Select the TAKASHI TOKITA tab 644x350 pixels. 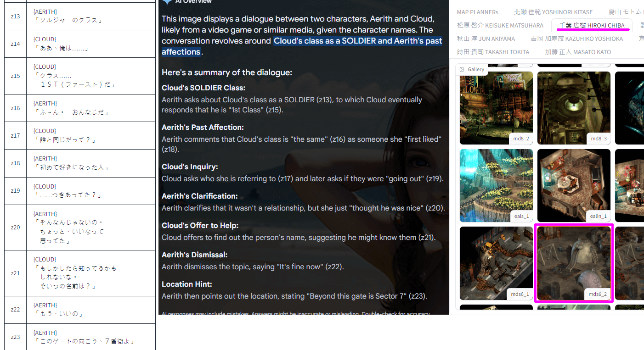tap(493, 52)
